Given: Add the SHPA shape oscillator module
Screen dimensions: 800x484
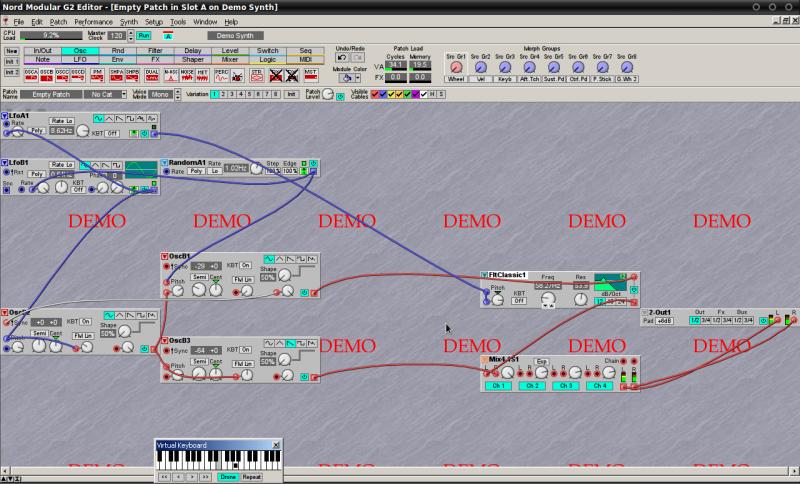Looking at the screenshot, I should coord(116,75).
